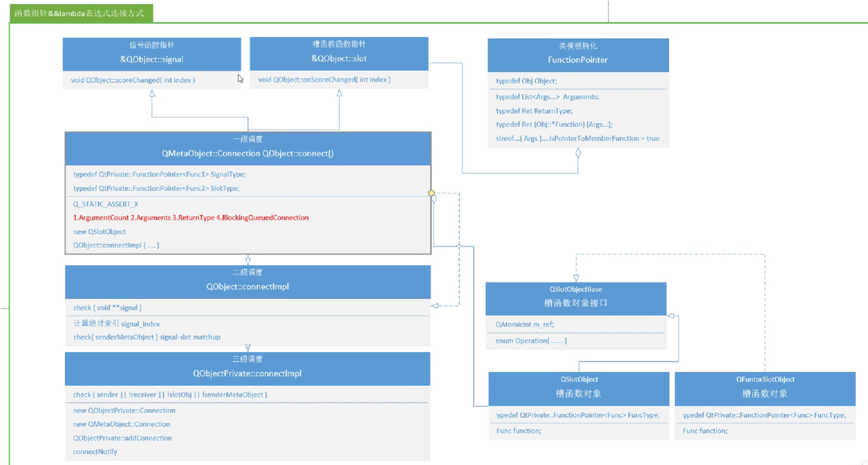Select the QSlotObjectBase 槽函数对象接口 header
Image resolution: width=868 pixels, height=465 pixels.
point(576,299)
